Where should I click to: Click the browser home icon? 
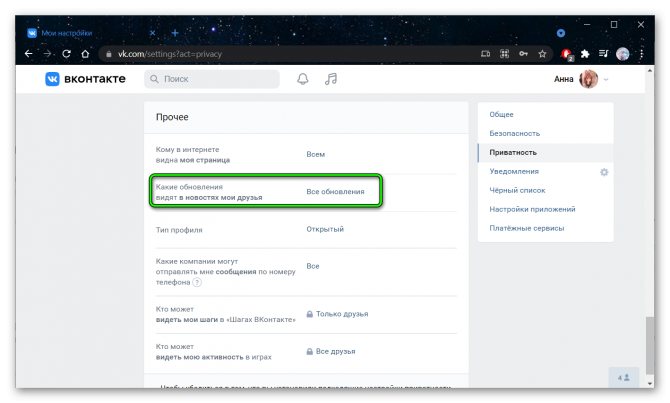[x=86, y=53]
